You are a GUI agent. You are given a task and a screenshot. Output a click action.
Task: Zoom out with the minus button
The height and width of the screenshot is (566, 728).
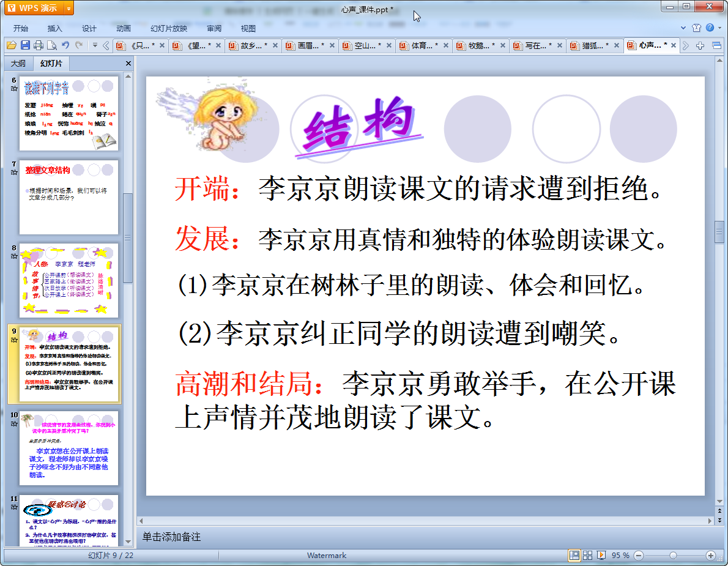click(x=639, y=556)
